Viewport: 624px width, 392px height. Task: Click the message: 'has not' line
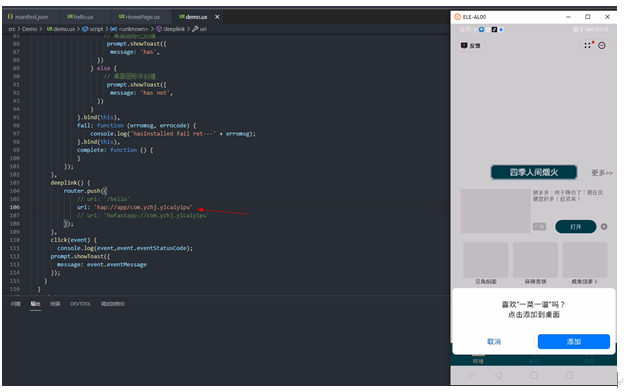coord(141,93)
